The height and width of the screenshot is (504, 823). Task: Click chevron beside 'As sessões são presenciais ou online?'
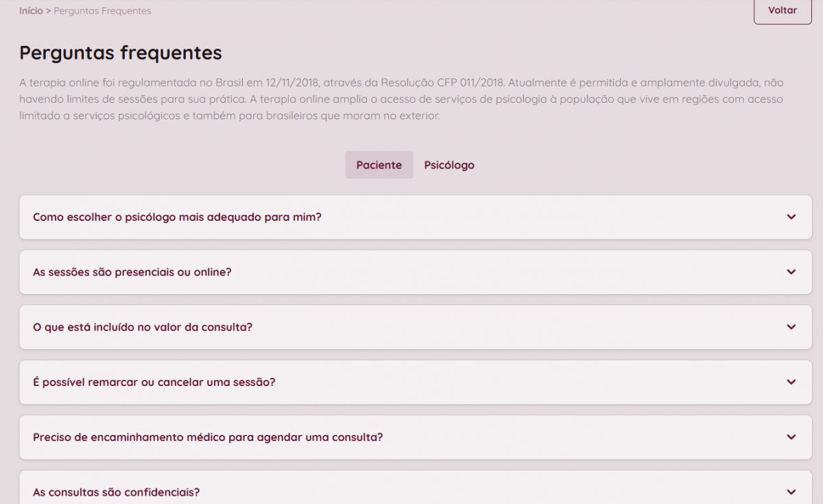click(791, 272)
